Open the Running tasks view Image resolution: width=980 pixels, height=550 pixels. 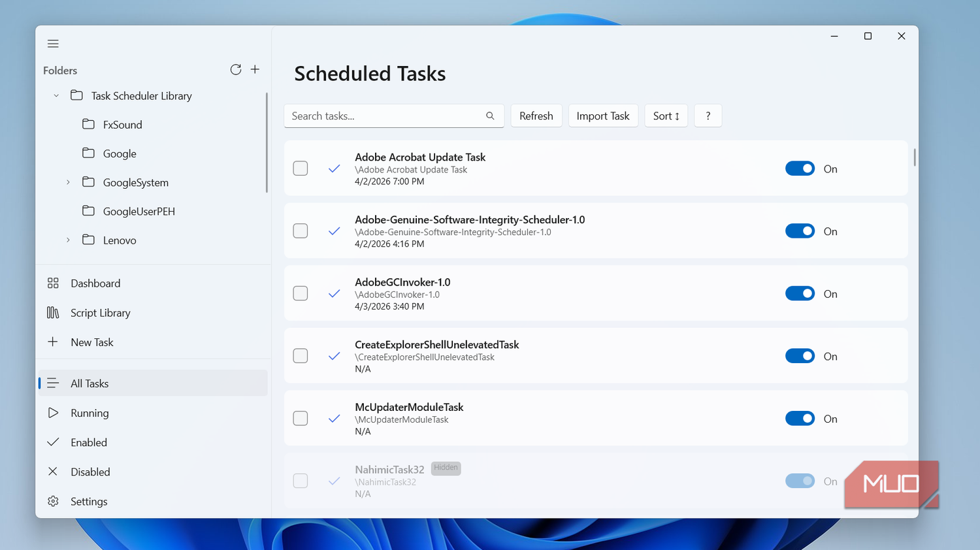click(x=153, y=413)
